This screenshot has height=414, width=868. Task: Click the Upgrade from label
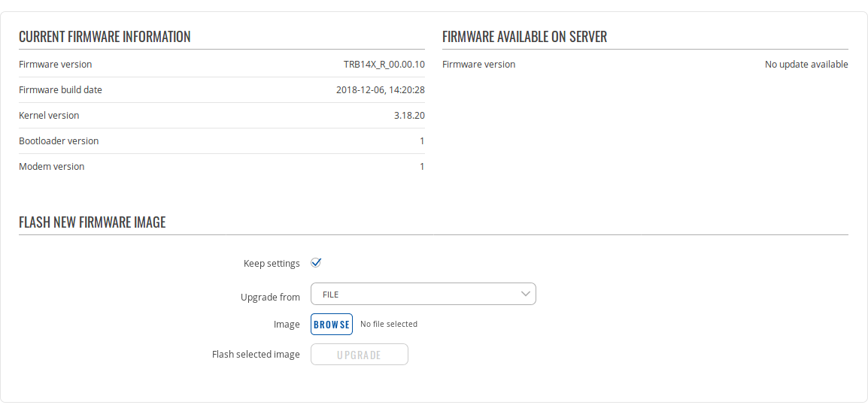pyautogui.click(x=270, y=298)
